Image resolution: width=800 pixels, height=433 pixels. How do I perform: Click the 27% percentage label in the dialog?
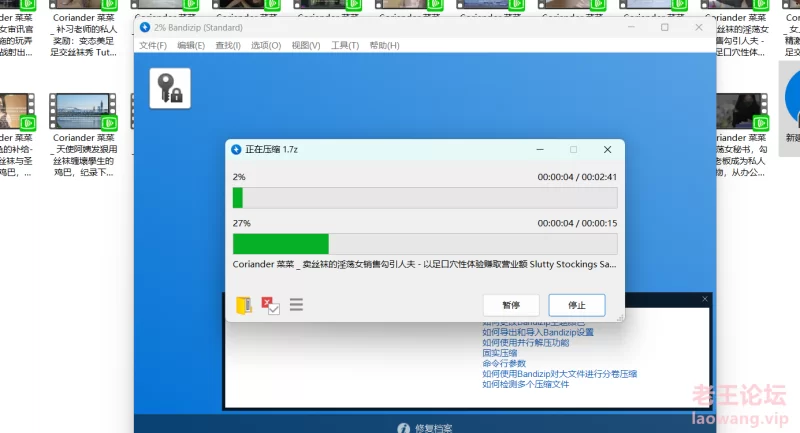[241, 223]
